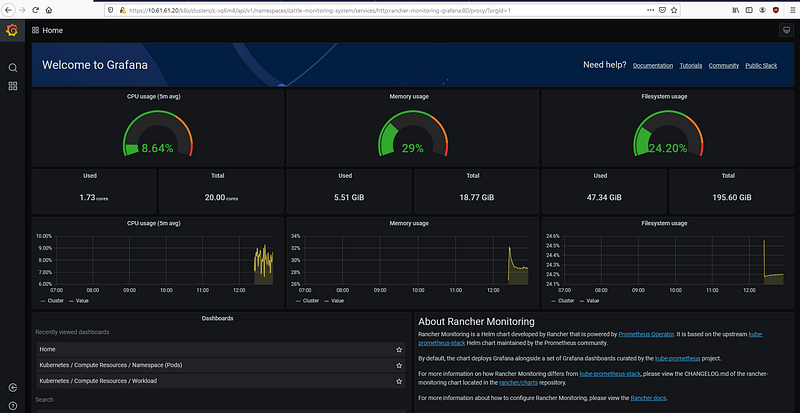Open the Public Slack link

click(x=761, y=66)
